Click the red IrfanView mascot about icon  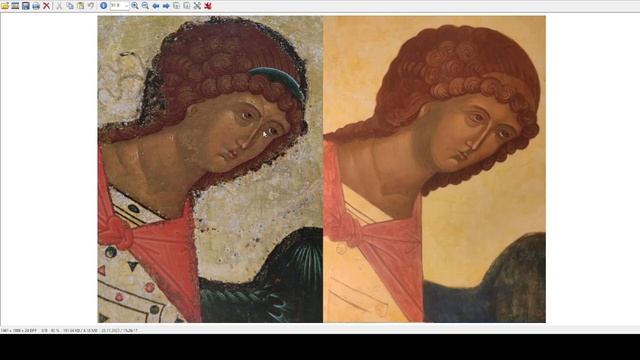pos(208,6)
